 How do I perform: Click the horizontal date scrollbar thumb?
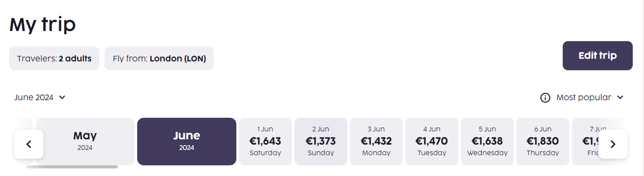pyautogui.click(x=72, y=167)
